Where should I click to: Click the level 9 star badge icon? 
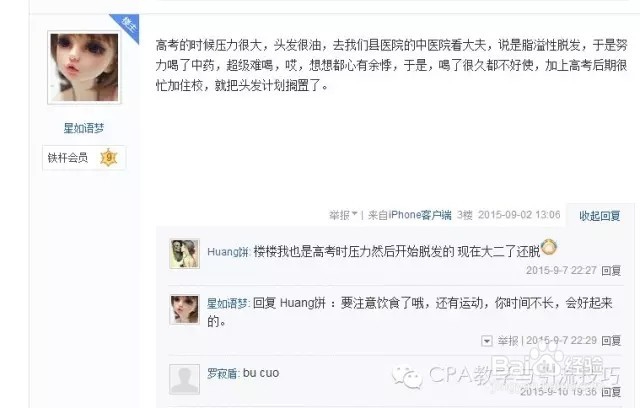109,157
